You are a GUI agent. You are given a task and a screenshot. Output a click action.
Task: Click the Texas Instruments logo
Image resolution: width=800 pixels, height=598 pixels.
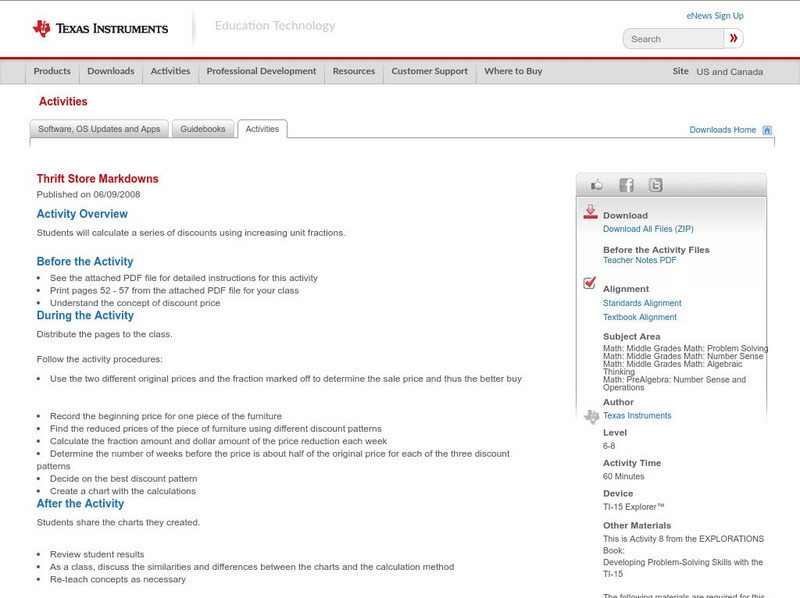[100, 29]
